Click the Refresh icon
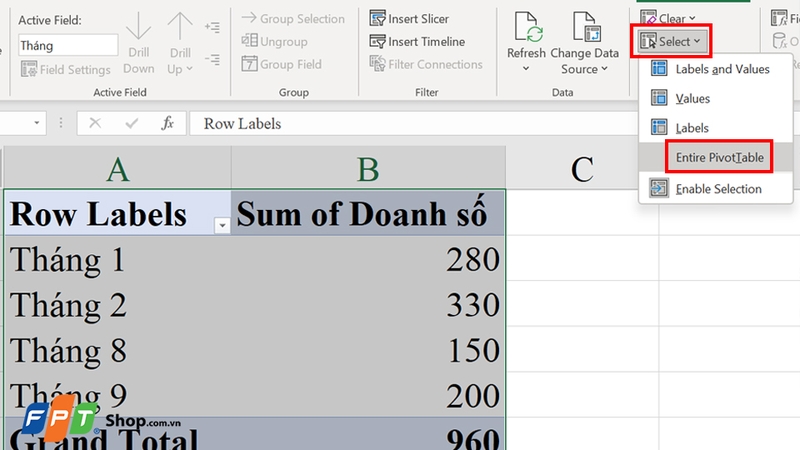 coord(527,28)
